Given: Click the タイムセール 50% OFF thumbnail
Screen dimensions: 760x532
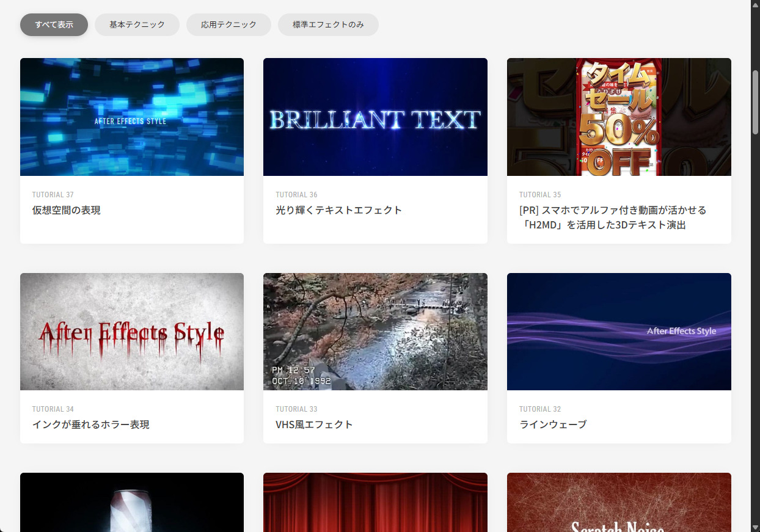Looking at the screenshot, I should 619,117.
